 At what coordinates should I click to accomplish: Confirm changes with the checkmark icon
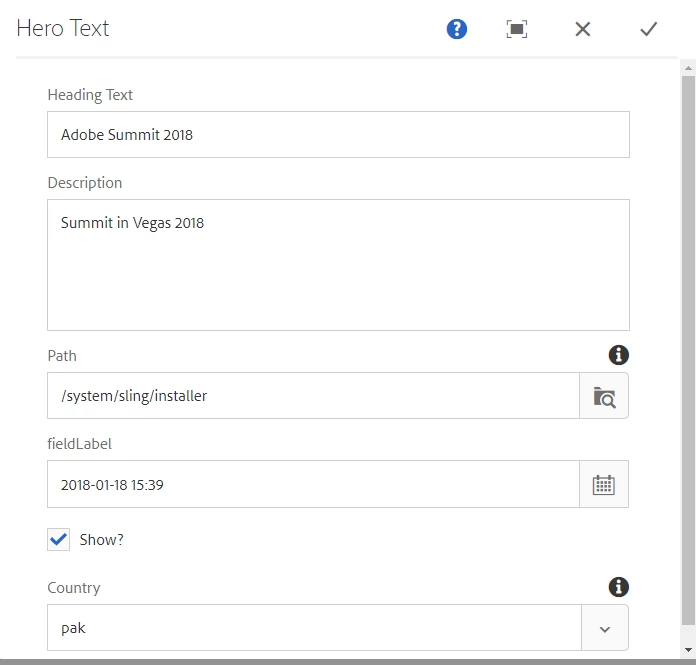click(648, 29)
